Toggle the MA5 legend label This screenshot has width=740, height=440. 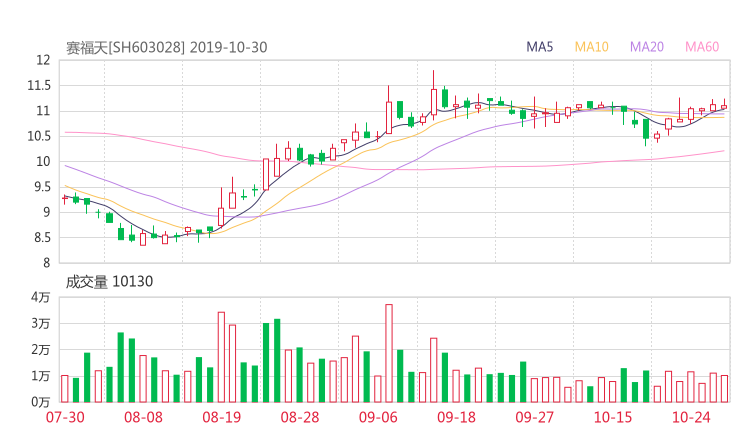(540, 47)
